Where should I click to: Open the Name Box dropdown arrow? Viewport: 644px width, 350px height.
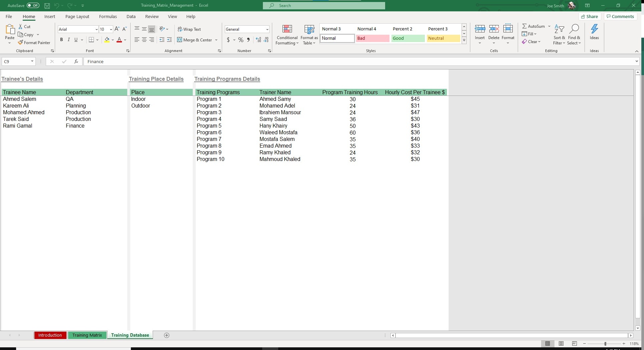pos(32,61)
